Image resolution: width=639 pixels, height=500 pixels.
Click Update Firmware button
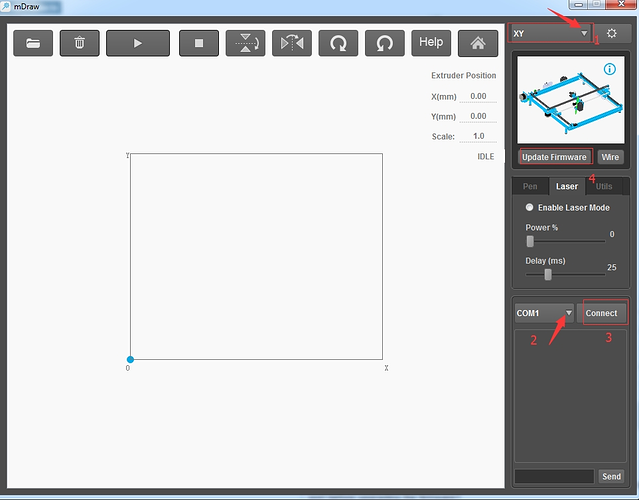coord(554,157)
